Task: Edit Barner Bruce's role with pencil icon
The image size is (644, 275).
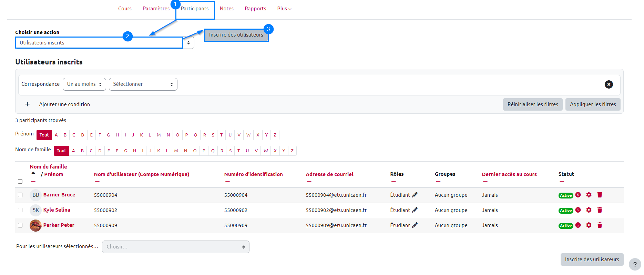Action: (x=415, y=195)
